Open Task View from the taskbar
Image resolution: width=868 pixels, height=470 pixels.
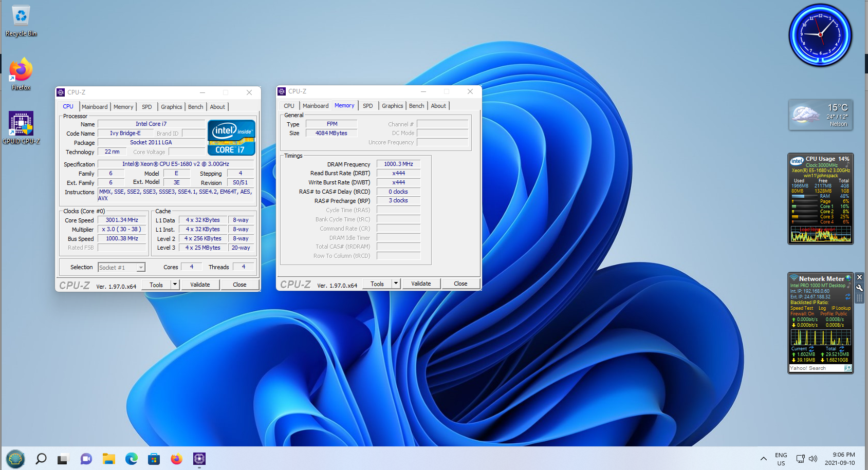pos(63,459)
